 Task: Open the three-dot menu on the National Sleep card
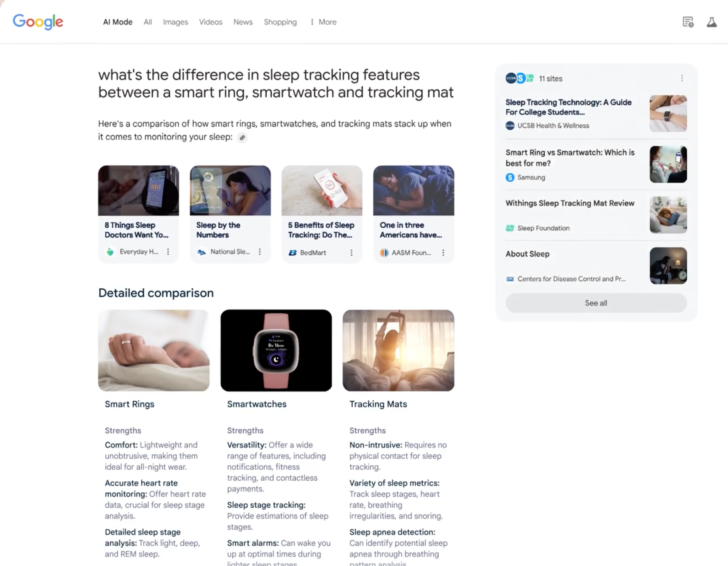(x=260, y=252)
